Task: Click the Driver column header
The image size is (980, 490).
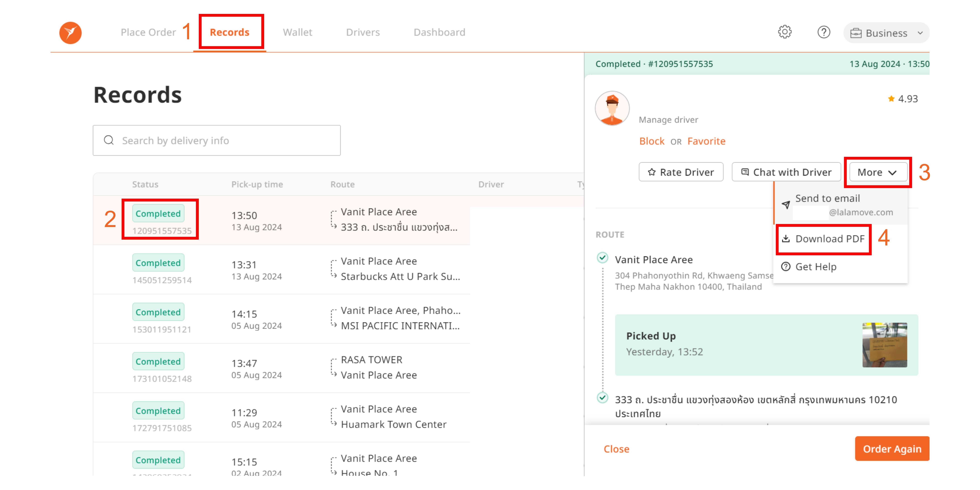Action: point(491,184)
